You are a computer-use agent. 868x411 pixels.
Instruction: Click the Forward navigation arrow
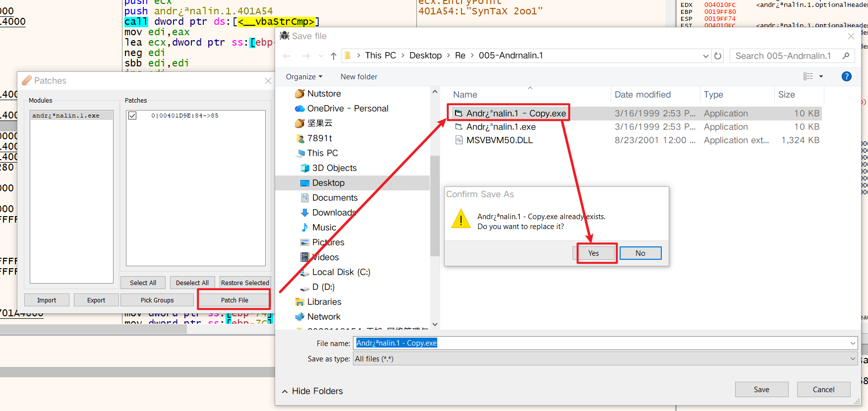pos(306,56)
